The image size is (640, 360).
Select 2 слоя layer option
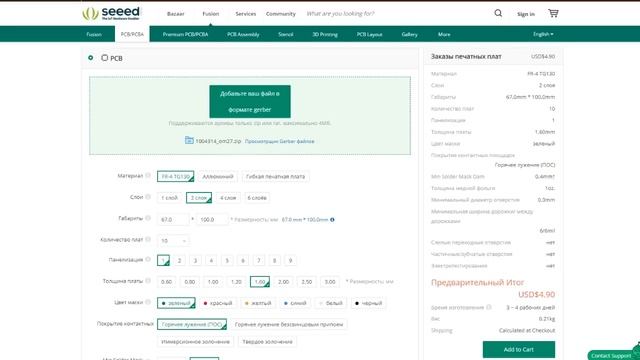pos(199,198)
